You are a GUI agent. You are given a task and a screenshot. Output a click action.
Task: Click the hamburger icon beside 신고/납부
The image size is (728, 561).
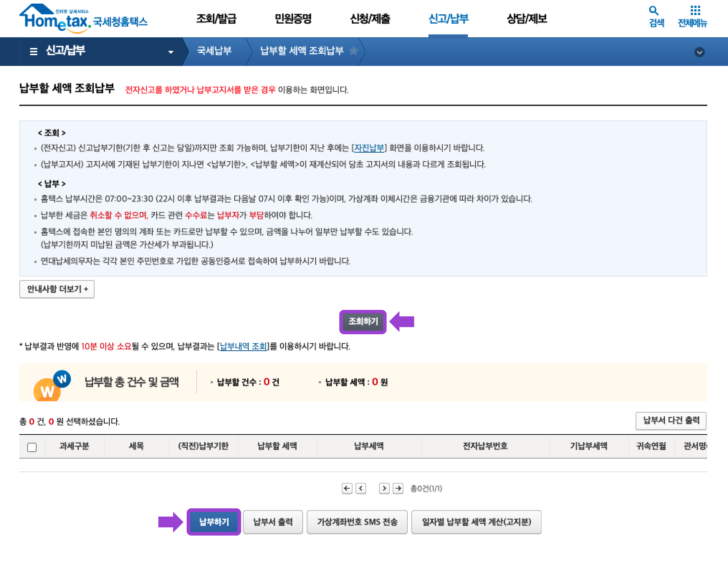(34, 52)
